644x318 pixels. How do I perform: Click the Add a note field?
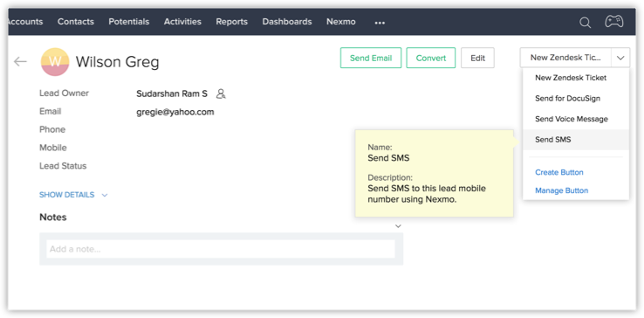pos(221,249)
